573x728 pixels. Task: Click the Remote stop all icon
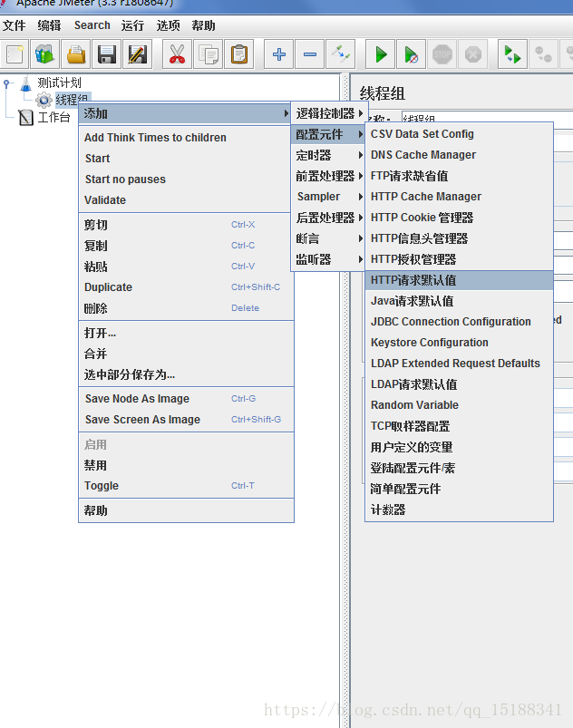[x=543, y=54]
